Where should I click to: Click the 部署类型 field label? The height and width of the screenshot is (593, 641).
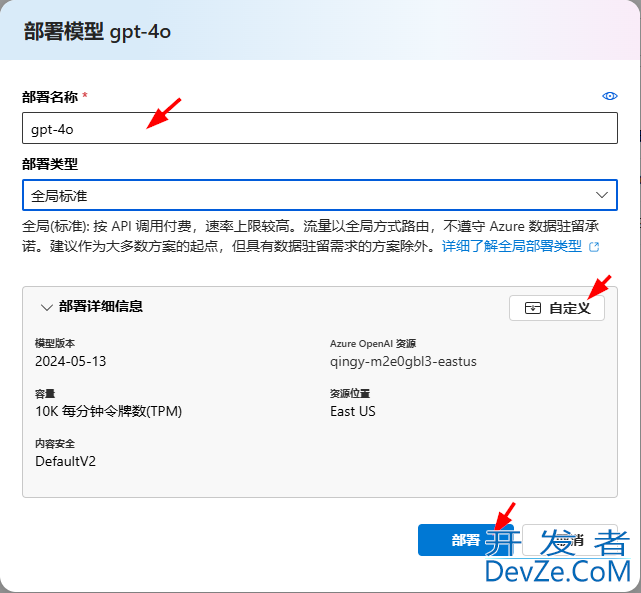[x=50, y=164]
